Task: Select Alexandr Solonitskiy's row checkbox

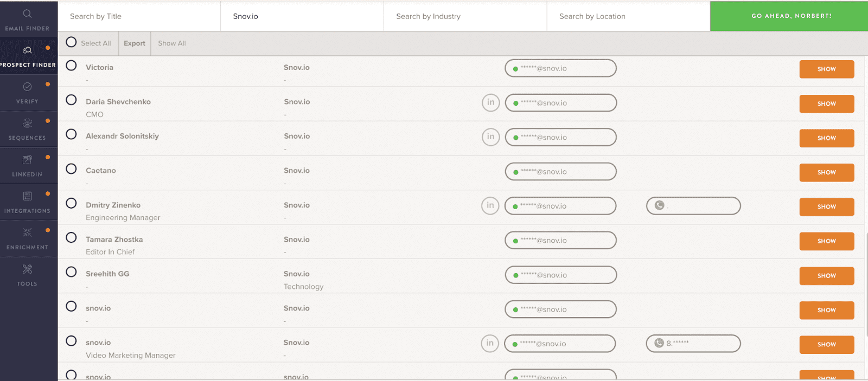Action: (x=71, y=134)
